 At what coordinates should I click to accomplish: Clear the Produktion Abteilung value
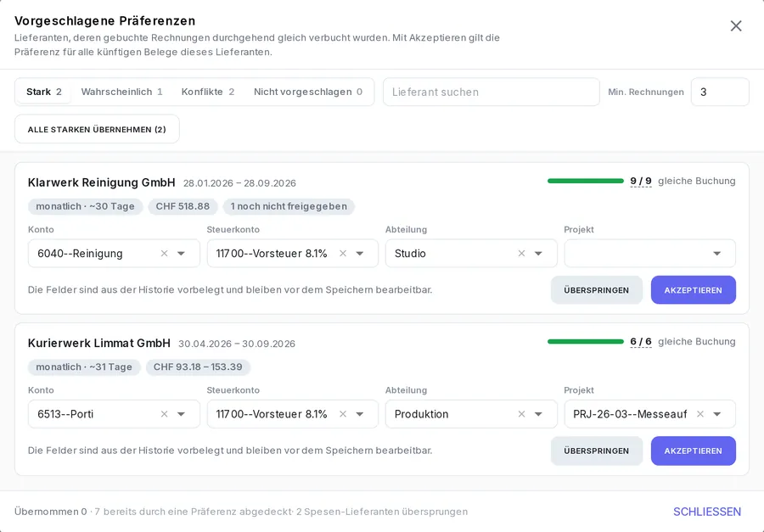pos(521,414)
